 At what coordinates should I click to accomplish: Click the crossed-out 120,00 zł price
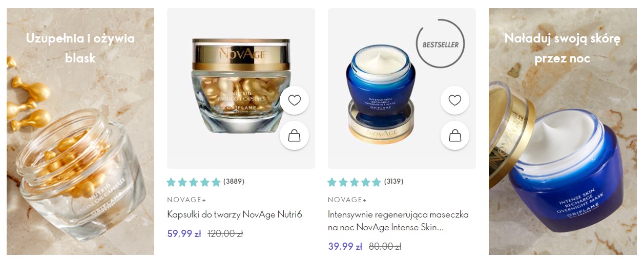point(225,234)
